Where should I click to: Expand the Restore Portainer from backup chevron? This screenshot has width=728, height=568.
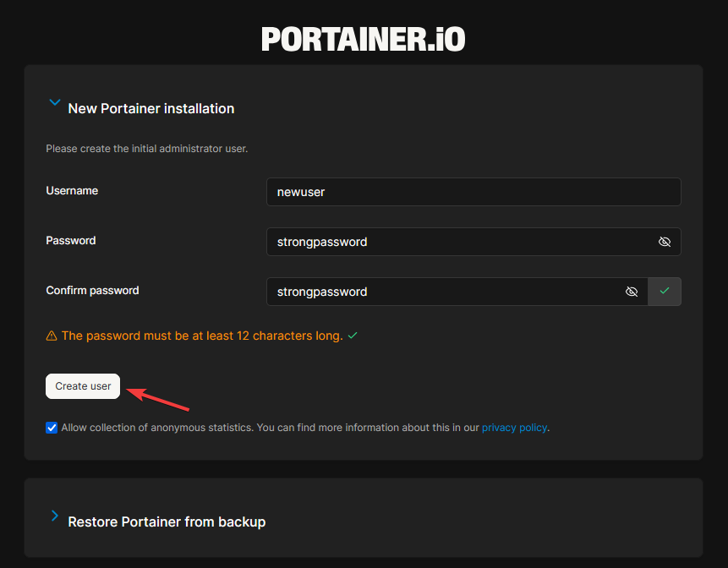coord(55,516)
